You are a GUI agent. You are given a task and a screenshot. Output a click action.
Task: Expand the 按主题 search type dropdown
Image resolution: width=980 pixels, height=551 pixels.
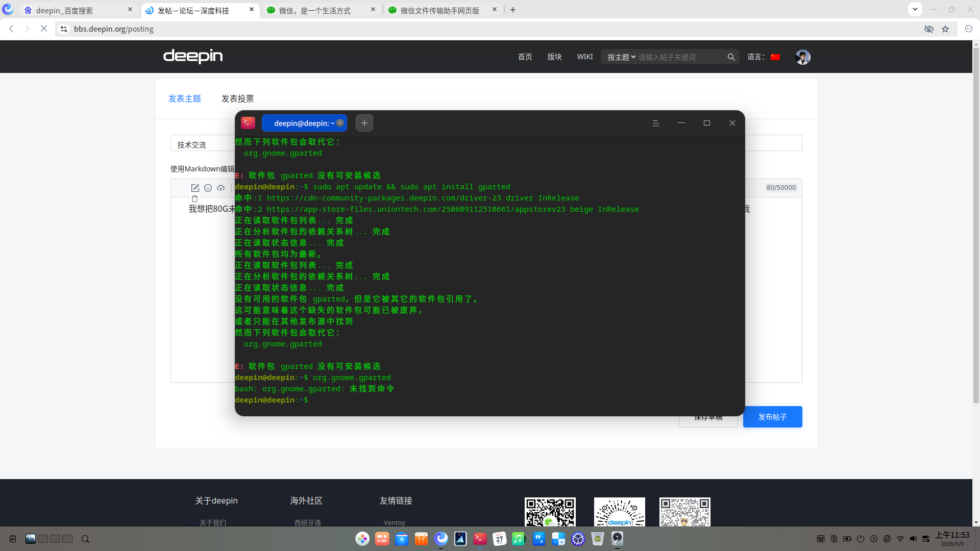621,57
